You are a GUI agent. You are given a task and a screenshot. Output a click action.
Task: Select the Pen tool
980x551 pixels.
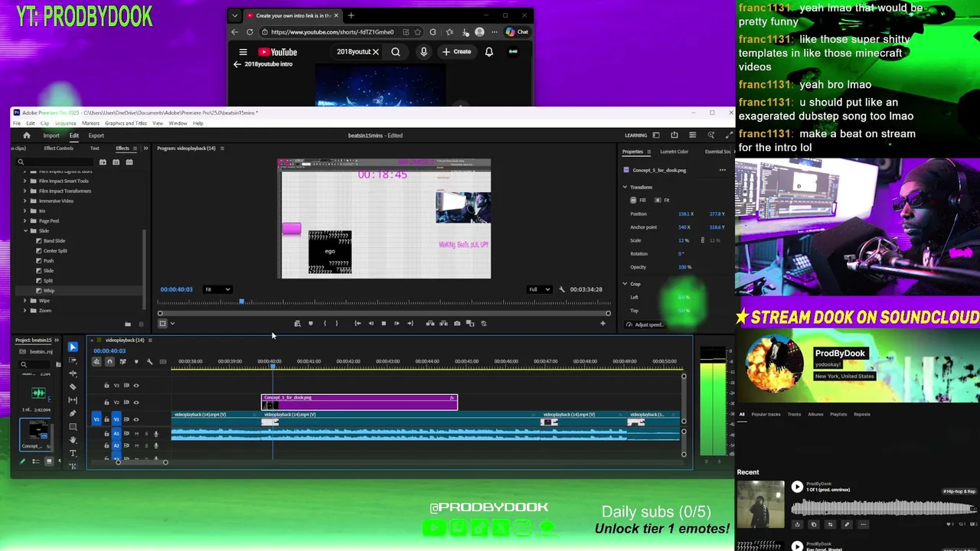pyautogui.click(x=73, y=413)
